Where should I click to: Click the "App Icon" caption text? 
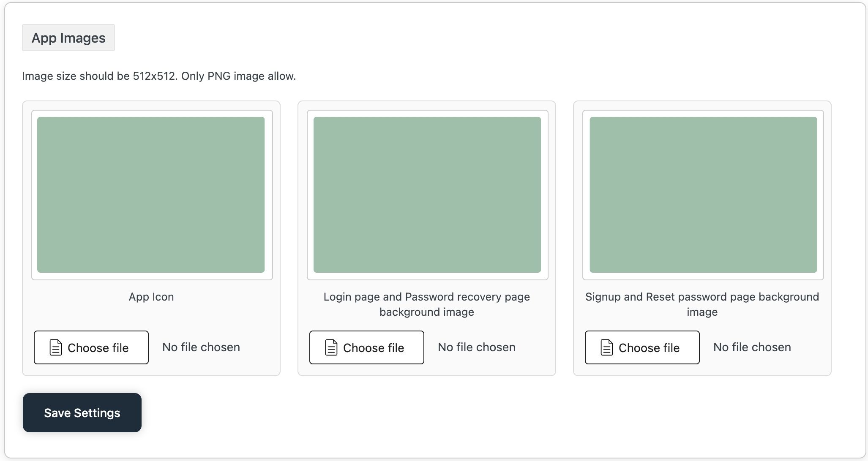151,297
